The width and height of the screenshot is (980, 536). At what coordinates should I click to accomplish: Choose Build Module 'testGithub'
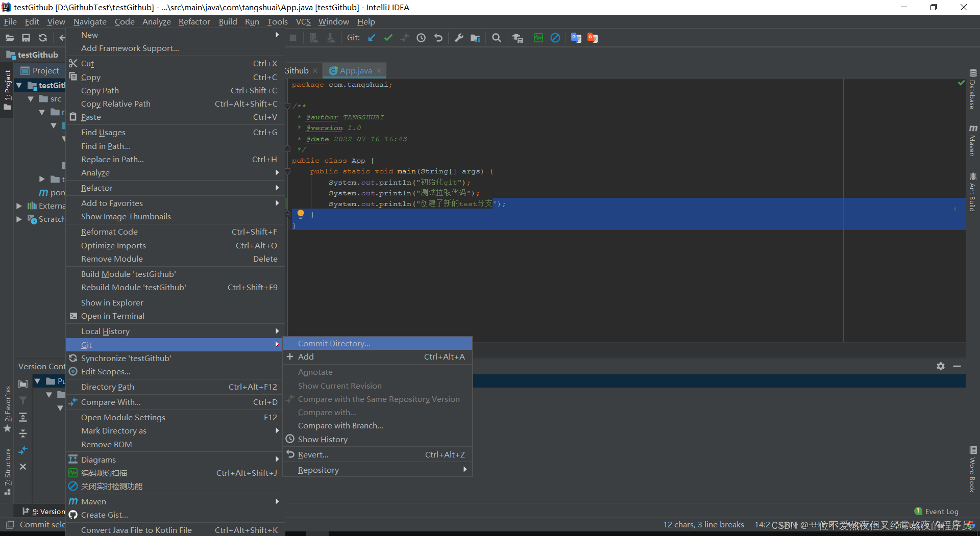coord(176,274)
